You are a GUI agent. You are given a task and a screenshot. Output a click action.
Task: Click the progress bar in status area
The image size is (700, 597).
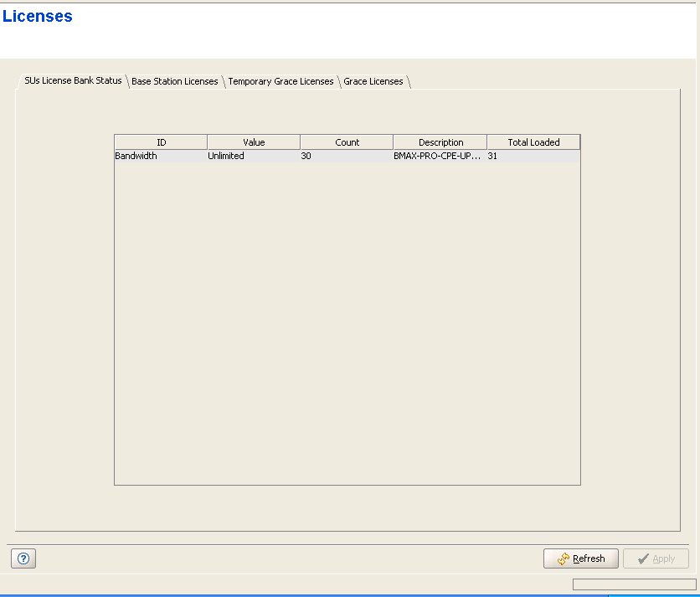point(634,584)
